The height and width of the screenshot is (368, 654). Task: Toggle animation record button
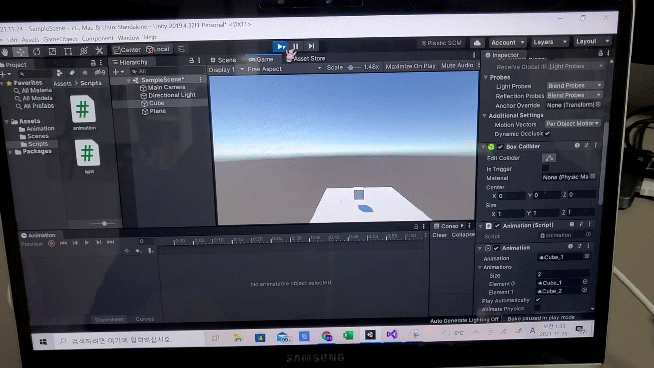[51, 243]
